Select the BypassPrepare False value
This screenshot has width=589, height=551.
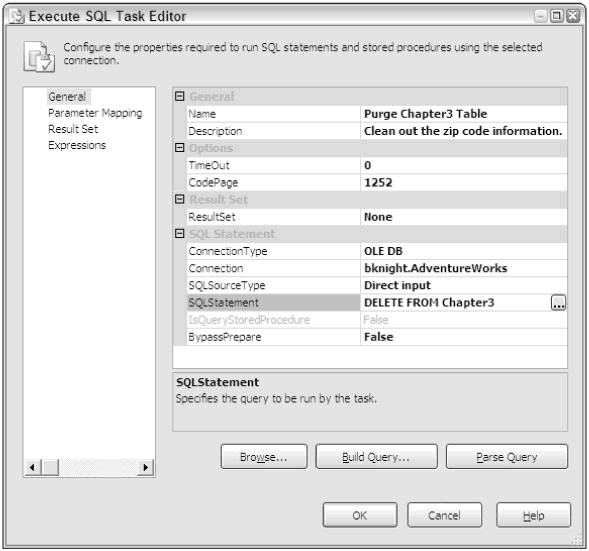pyautogui.click(x=464, y=337)
